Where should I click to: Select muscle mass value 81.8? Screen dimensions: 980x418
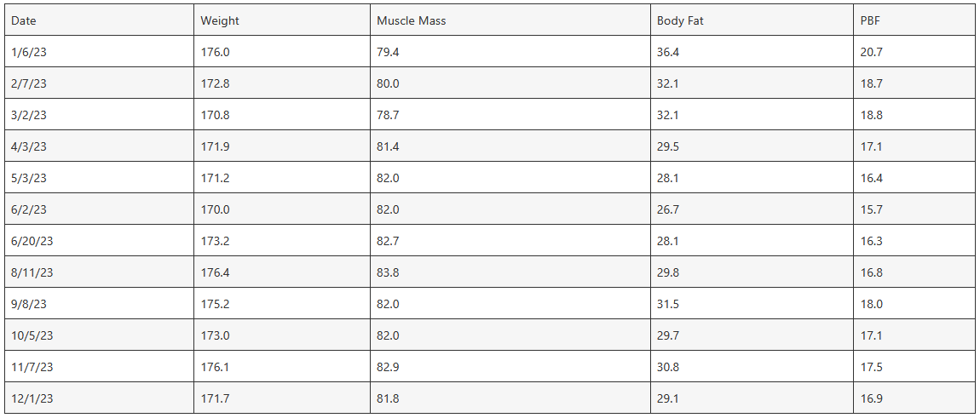point(389,398)
